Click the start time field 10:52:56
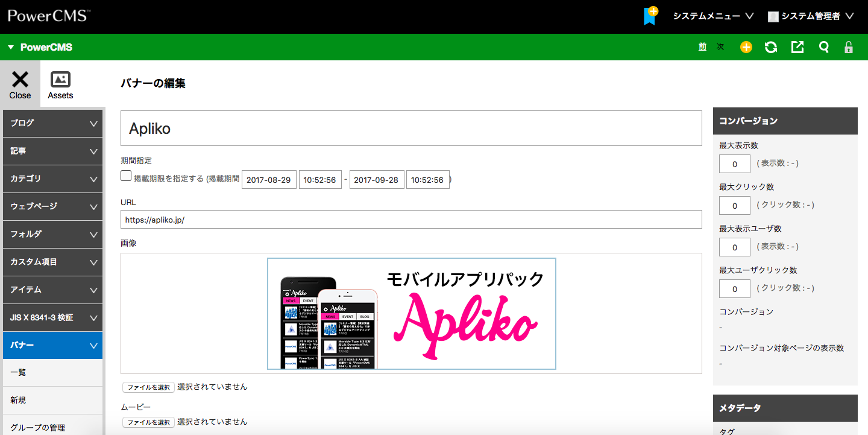Screen dimensions: 868x435 pos(320,180)
